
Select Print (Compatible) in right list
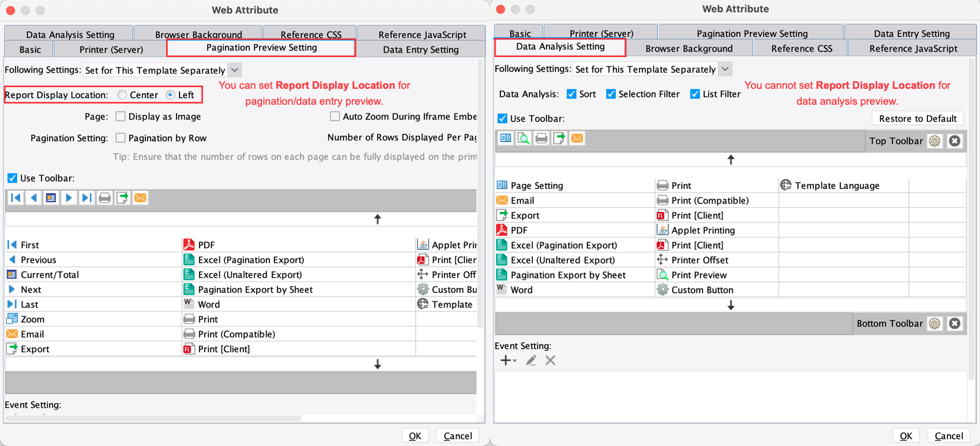pos(717,200)
